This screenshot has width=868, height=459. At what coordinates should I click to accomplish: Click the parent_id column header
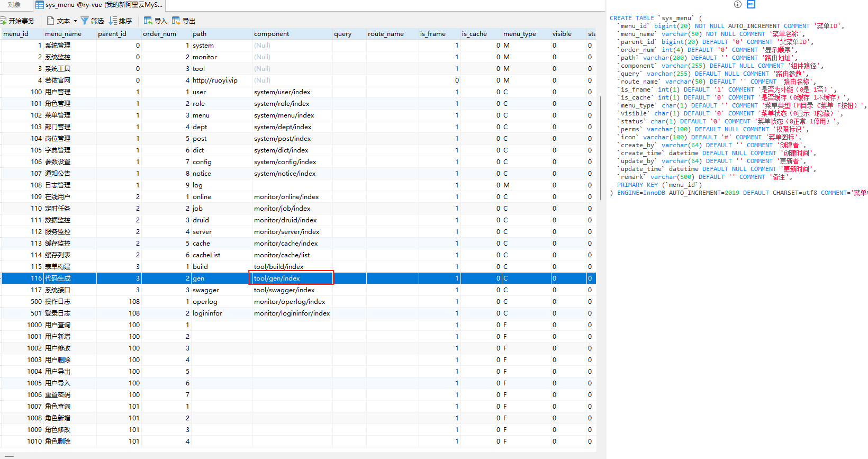tap(119, 33)
